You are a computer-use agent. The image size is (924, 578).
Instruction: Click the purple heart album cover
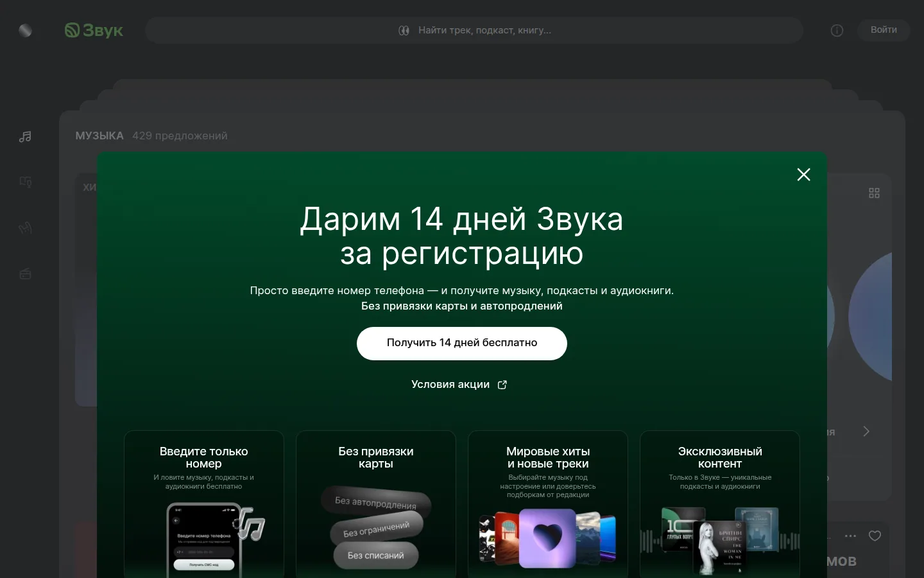[547, 538]
